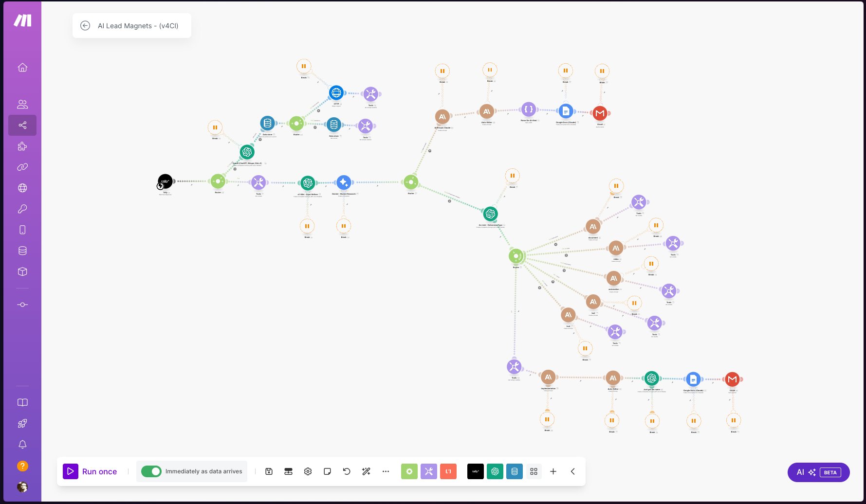The height and width of the screenshot is (504, 866).
Task: Auto-align modules with the magic wand icon
Action: 366,471
